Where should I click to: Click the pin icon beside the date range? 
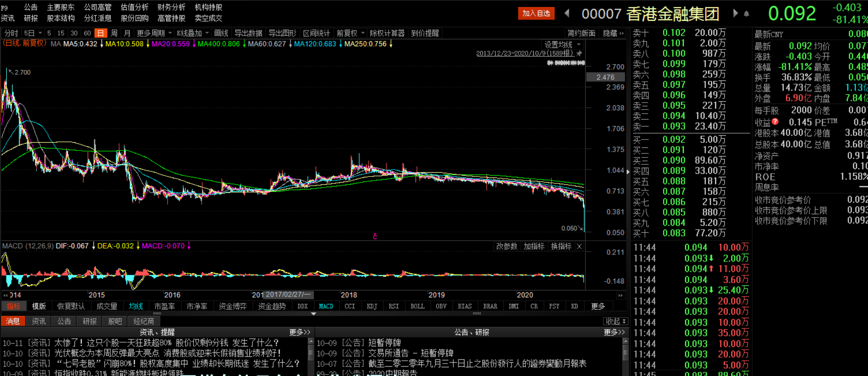pyautogui.click(x=579, y=53)
